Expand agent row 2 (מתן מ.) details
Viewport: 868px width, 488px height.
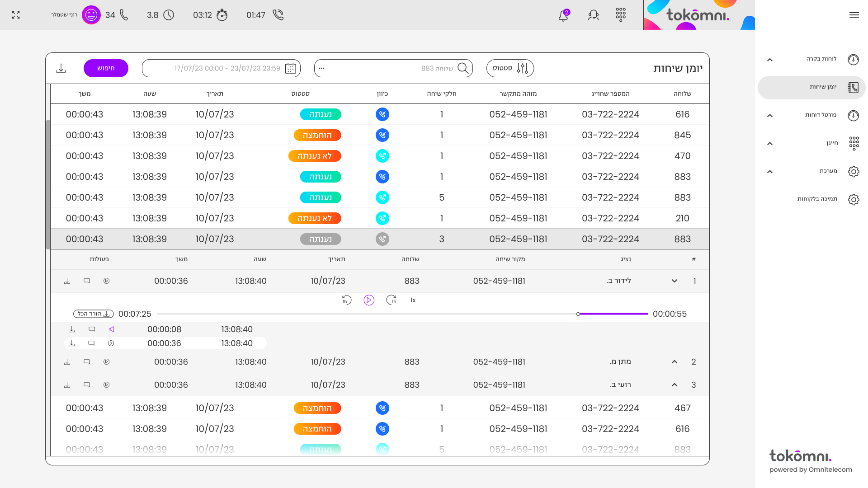pos(675,362)
